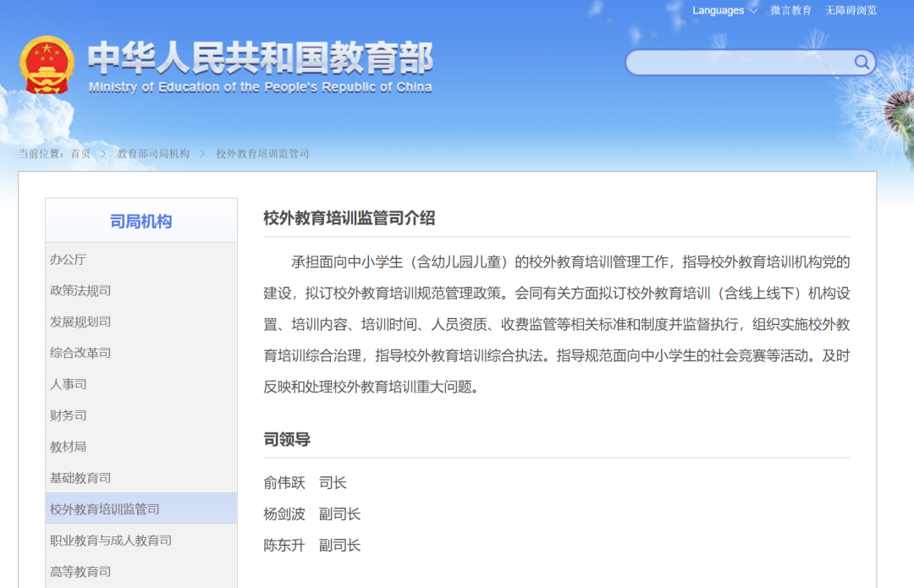
Task: Open 教育部司局机构 breadcrumb link
Action: pyautogui.click(x=153, y=154)
